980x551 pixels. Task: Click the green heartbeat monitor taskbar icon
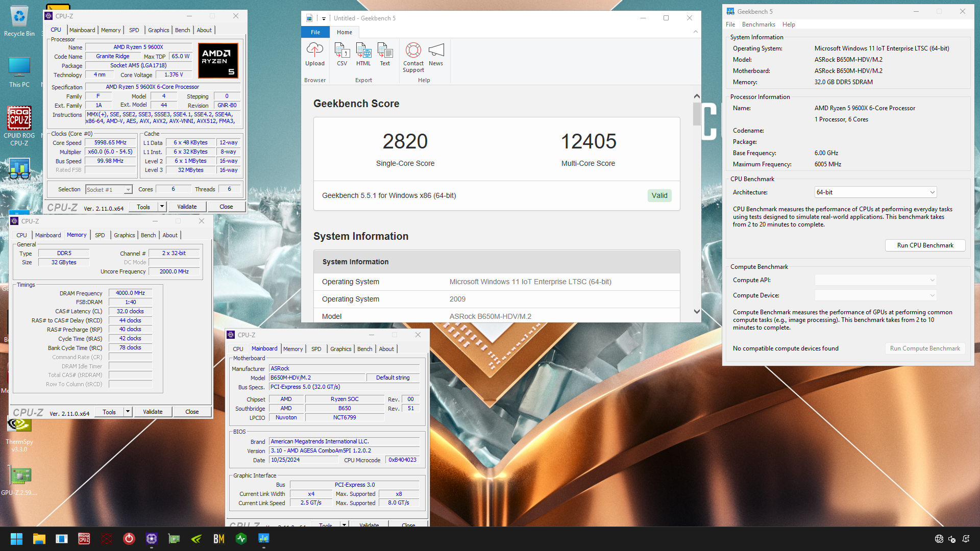pyautogui.click(x=241, y=539)
